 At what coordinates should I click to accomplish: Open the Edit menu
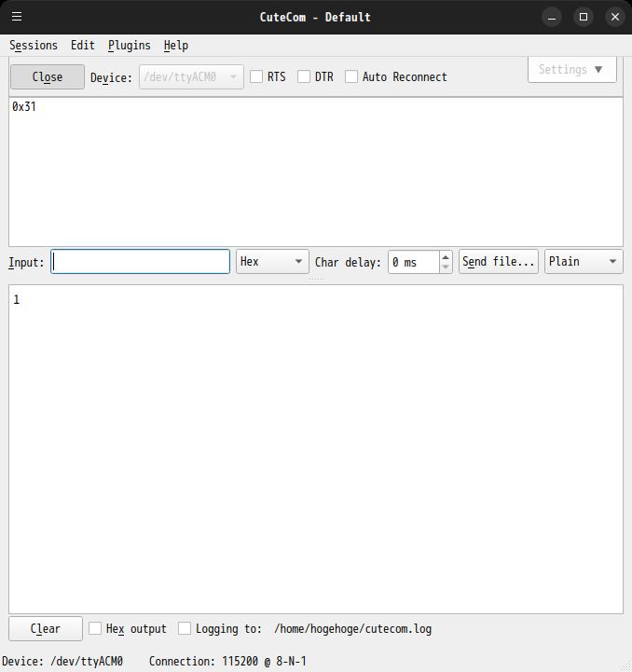83,46
